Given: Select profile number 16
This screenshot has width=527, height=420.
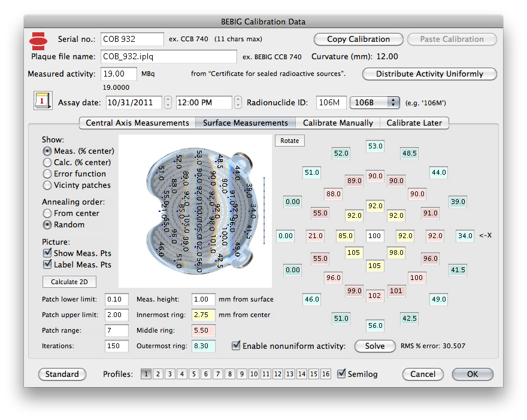Looking at the screenshot, I should tap(326, 374).
